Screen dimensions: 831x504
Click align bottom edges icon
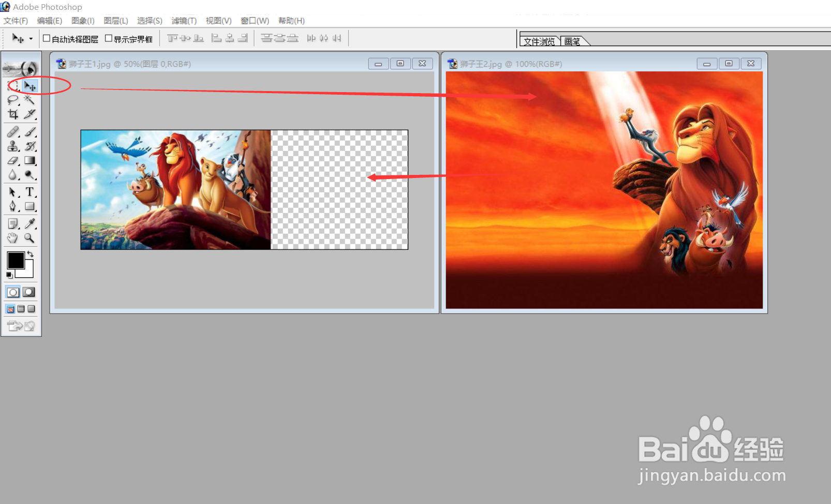pos(198,38)
